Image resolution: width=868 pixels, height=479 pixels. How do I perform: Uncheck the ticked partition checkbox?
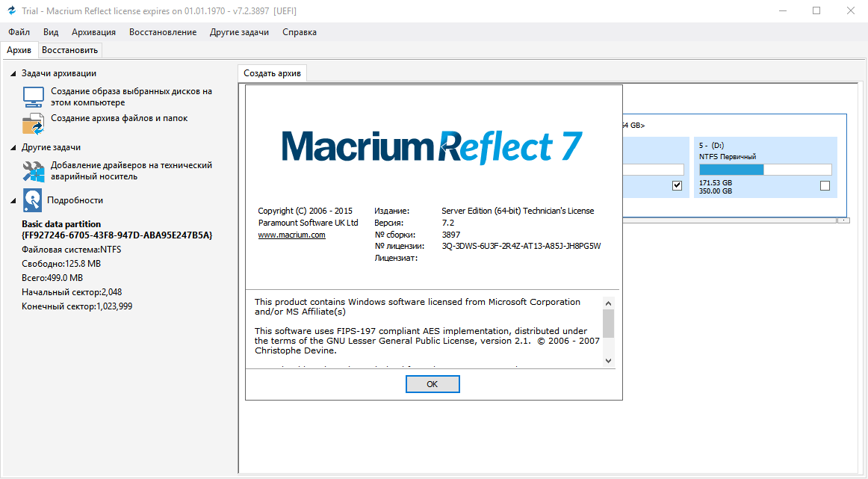(678, 186)
